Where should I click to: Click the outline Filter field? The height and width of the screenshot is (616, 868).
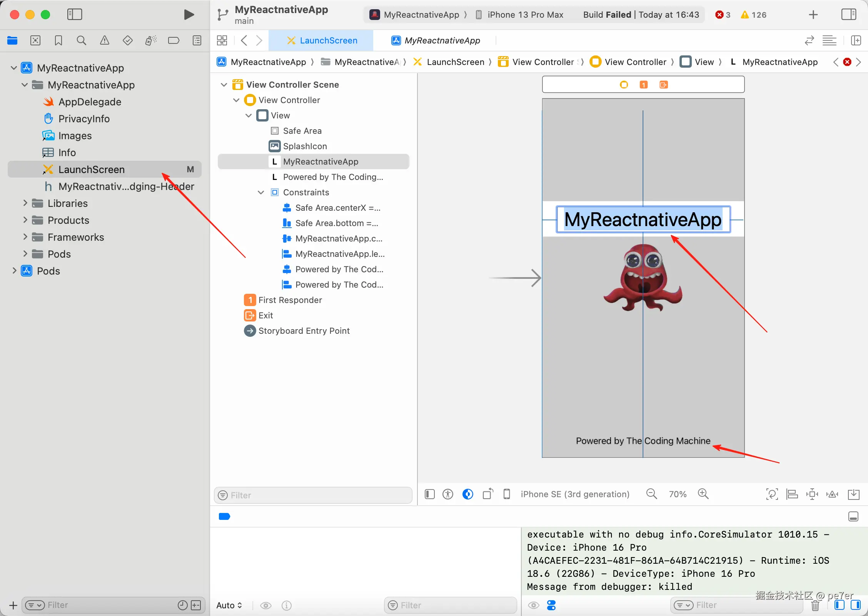pyautogui.click(x=313, y=495)
